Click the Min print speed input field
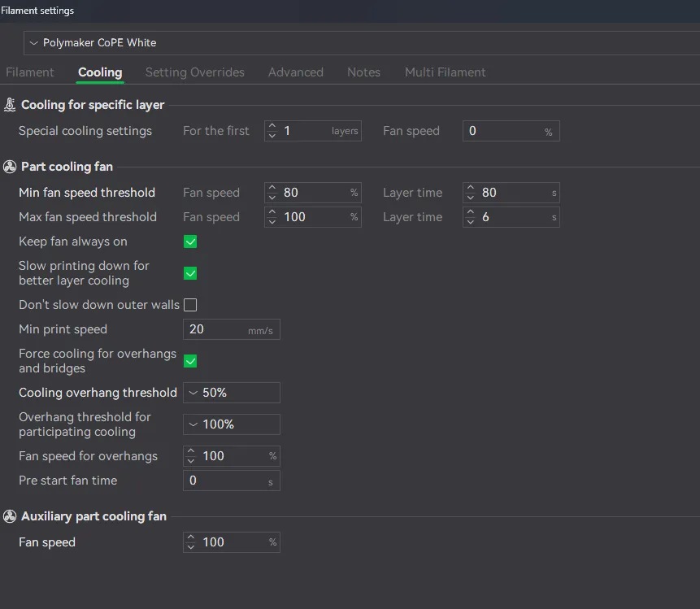700x609 pixels. [x=232, y=329]
